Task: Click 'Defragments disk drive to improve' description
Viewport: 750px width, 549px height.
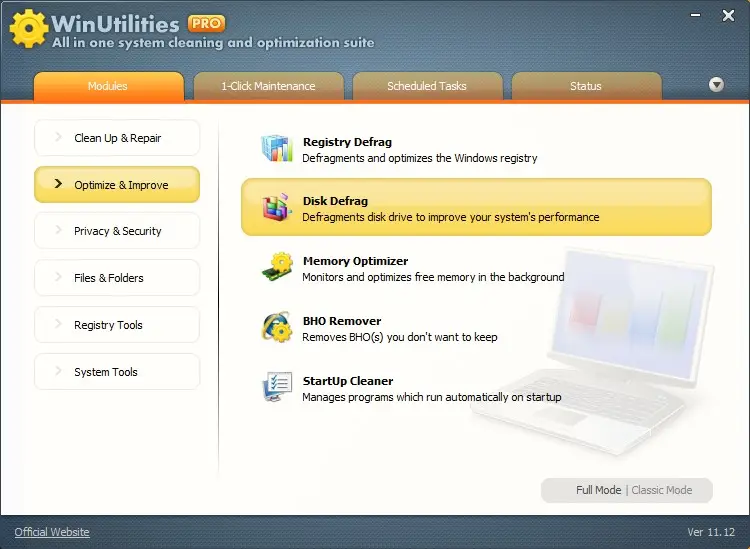Action: [451, 217]
